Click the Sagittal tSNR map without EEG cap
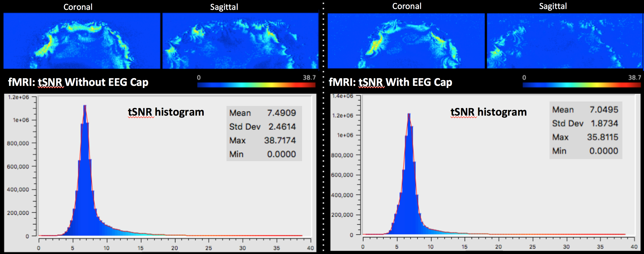Screen dimensions: 644x254 [240, 41]
